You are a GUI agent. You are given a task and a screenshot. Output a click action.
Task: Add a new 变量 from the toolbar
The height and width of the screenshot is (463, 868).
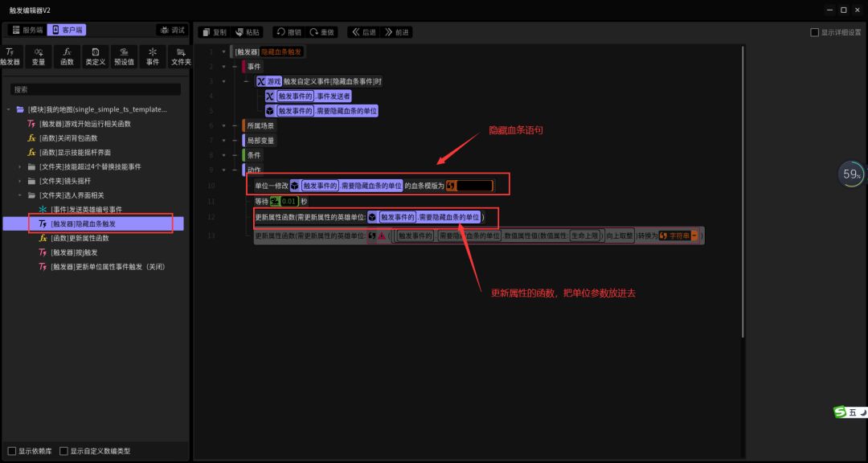39,57
